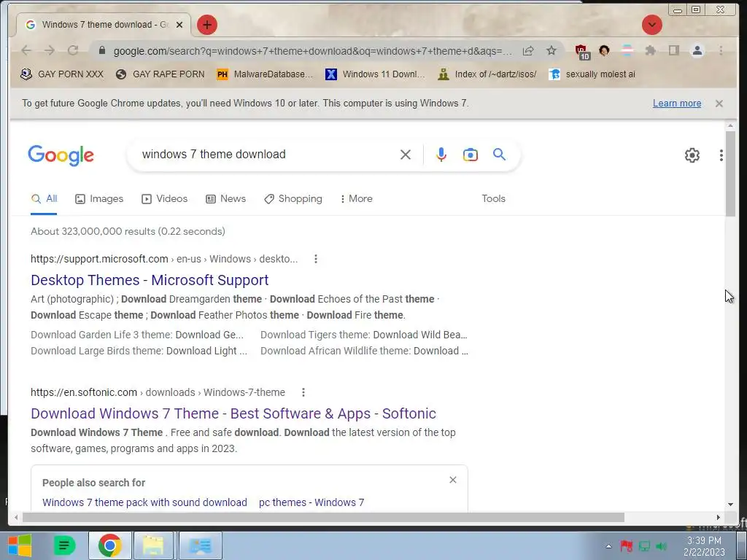Click the horizontal scrollbar left arrow
Image resolution: width=747 pixels, height=560 pixels.
point(16,517)
